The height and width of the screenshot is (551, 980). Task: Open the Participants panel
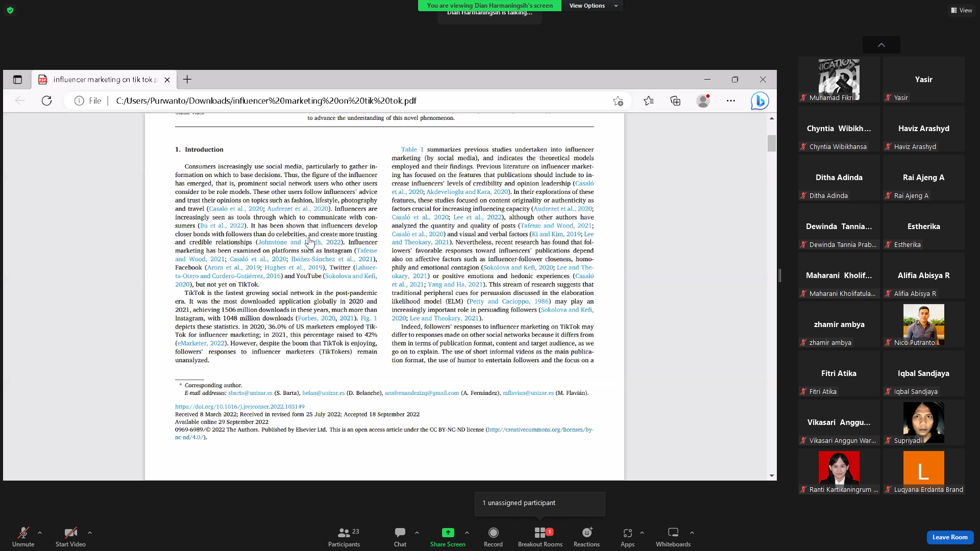[x=344, y=537]
